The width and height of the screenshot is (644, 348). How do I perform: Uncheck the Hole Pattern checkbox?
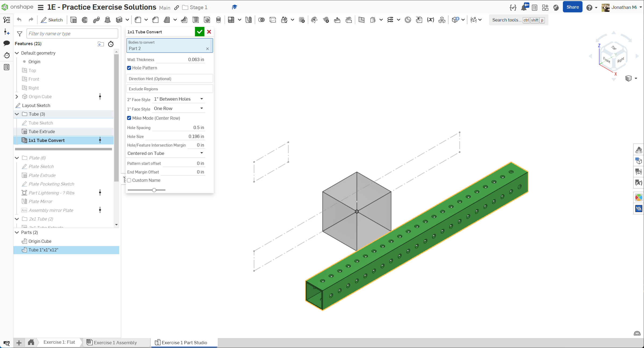point(129,68)
